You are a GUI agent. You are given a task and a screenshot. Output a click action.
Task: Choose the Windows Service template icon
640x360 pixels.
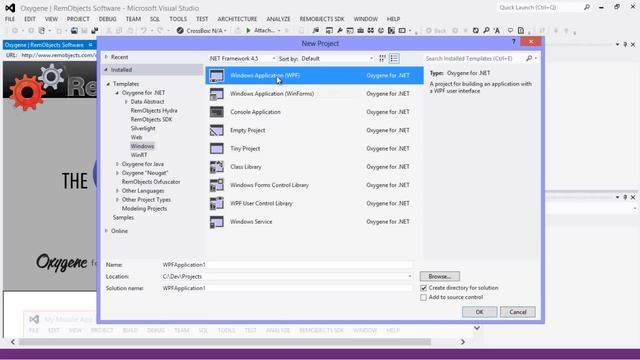pos(217,222)
